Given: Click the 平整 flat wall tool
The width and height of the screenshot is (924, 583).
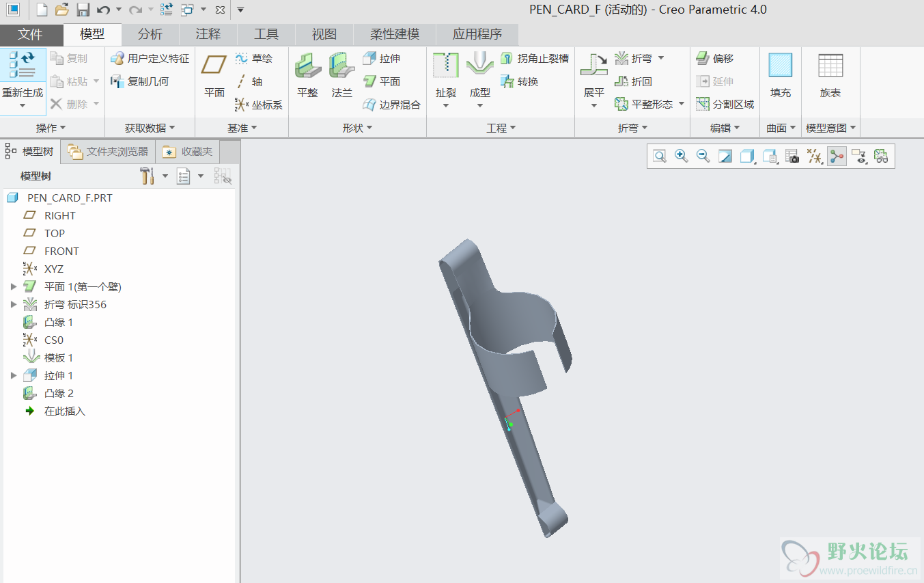Looking at the screenshot, I should point(307,75).
